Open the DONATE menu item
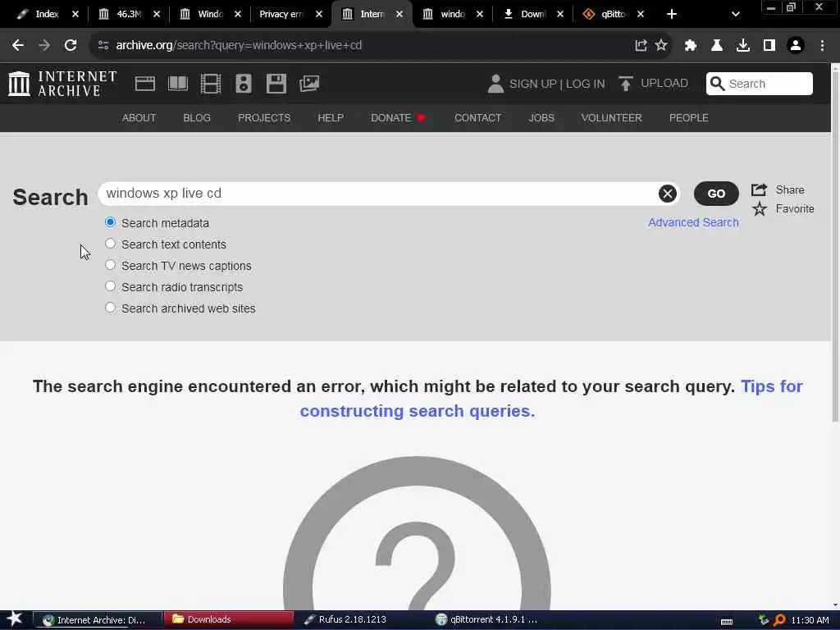This screenshot has height=630, width=840. (x=398, y=118)
